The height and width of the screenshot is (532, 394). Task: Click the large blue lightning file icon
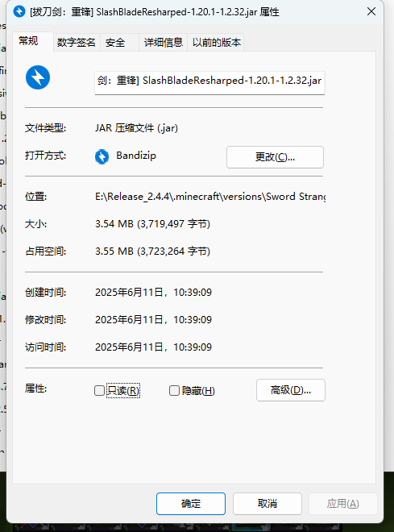tap(38, 77)
